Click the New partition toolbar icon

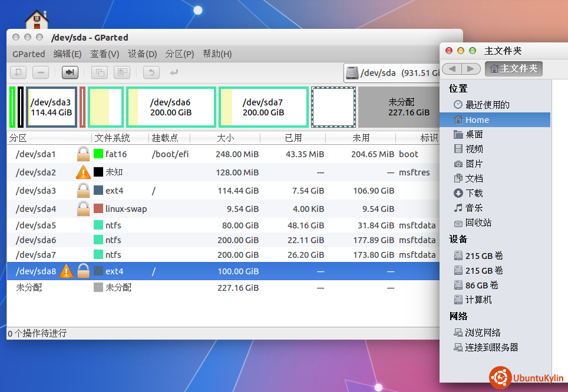pos(18,72)
